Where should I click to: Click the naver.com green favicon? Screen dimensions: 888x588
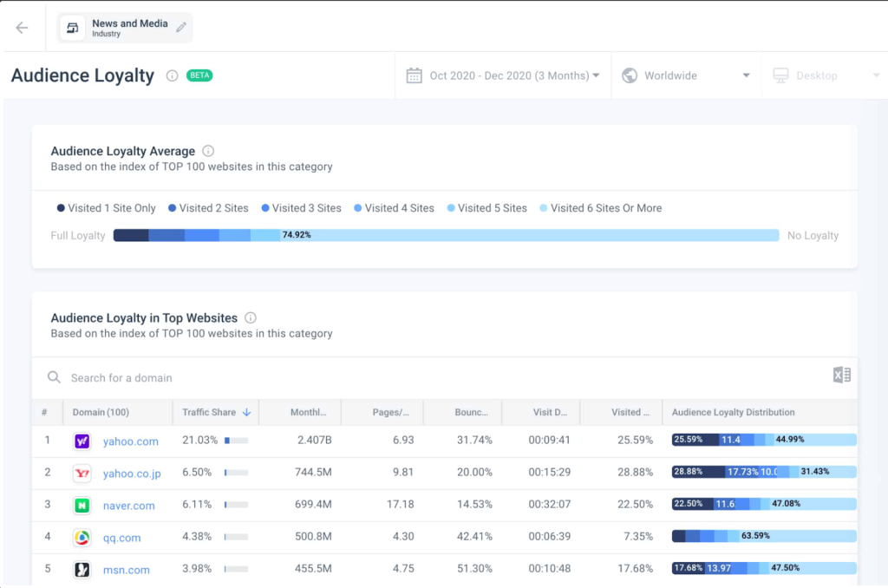pos(82,506)
